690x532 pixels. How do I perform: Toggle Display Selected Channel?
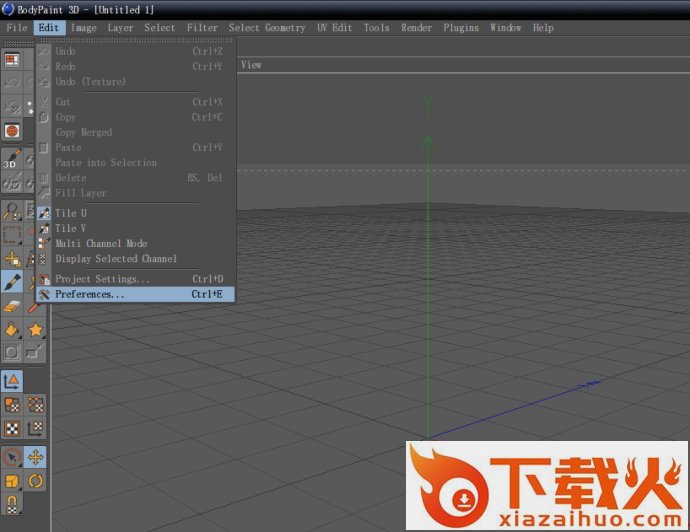136,259
